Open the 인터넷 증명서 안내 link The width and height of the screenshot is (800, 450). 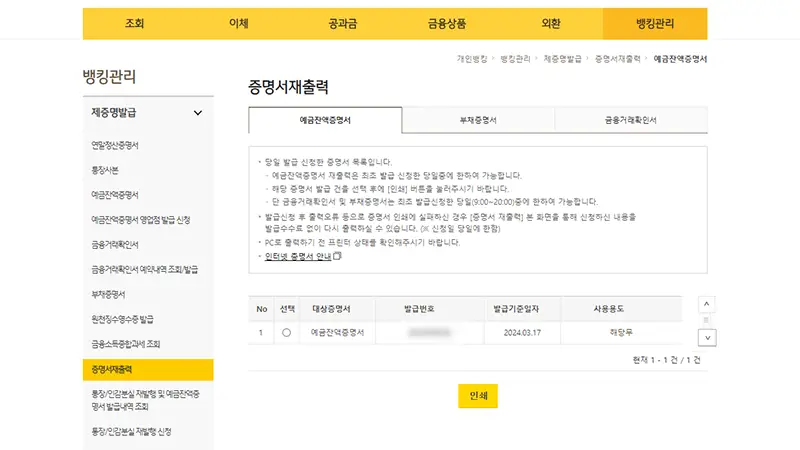298,256
